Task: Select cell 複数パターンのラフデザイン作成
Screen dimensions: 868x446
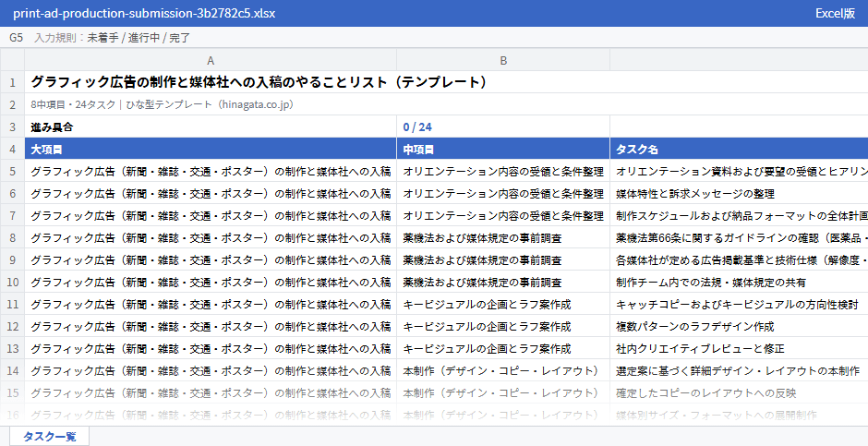Action: pos(739,326)
